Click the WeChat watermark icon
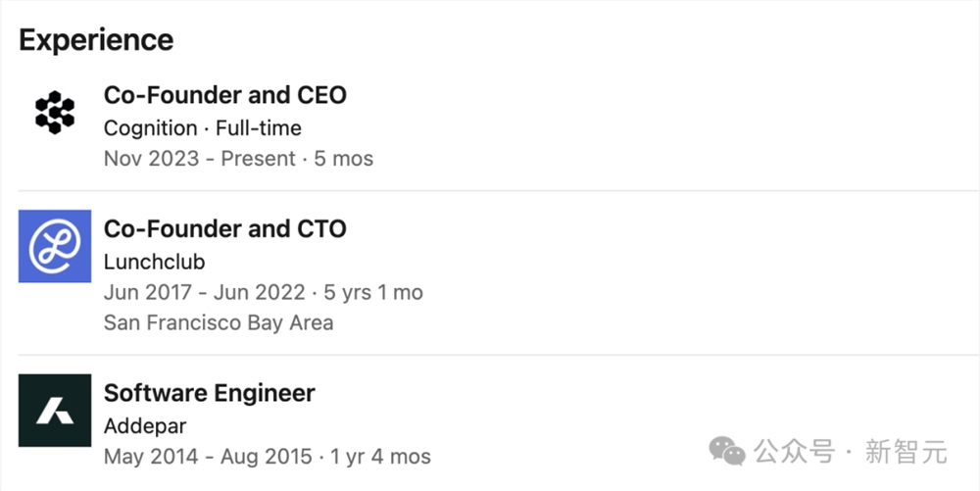Screen dimensions: 980x491 [727, 451]
